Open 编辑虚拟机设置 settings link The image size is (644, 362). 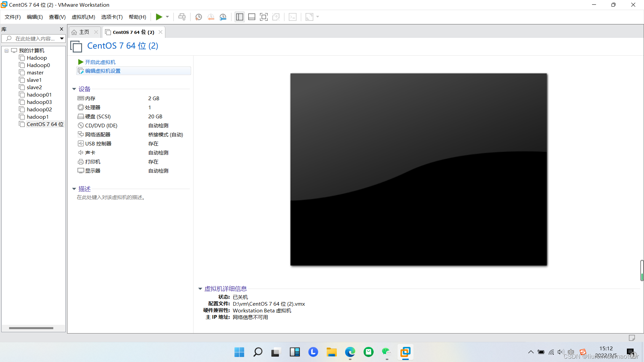tap(102, 71)
